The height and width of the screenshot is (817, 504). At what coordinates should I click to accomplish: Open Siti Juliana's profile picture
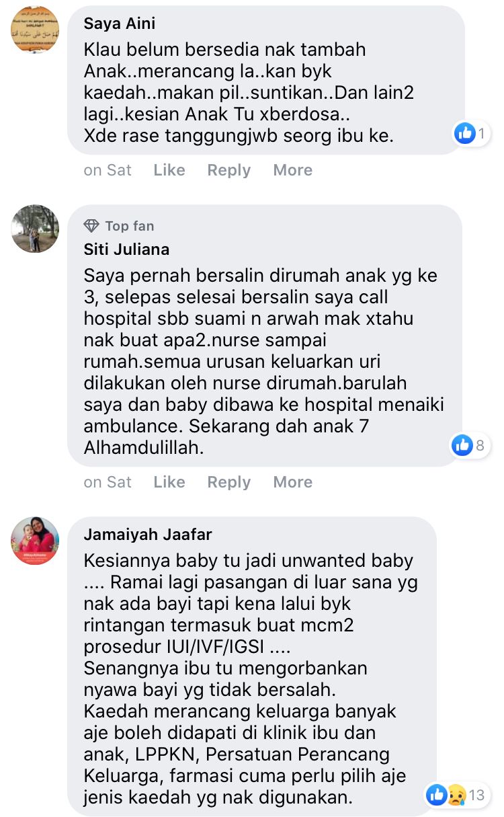click(35, 229)
